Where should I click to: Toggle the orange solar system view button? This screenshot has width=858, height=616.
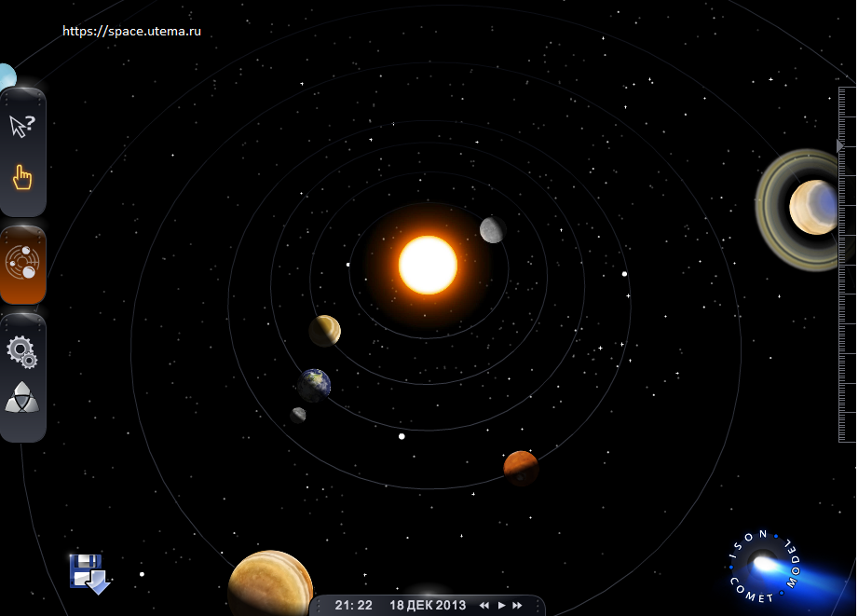coord(22,264)
